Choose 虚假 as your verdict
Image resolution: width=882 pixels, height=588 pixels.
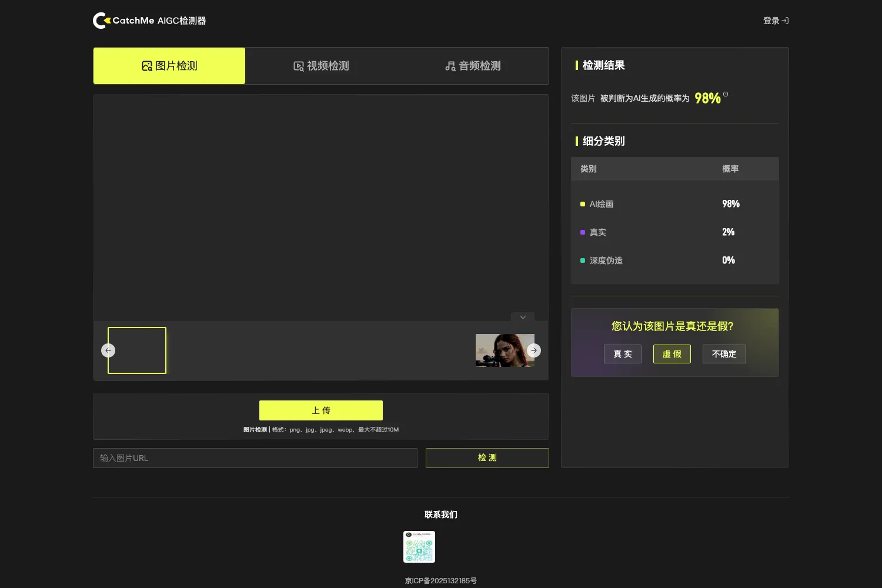(672, 354)
